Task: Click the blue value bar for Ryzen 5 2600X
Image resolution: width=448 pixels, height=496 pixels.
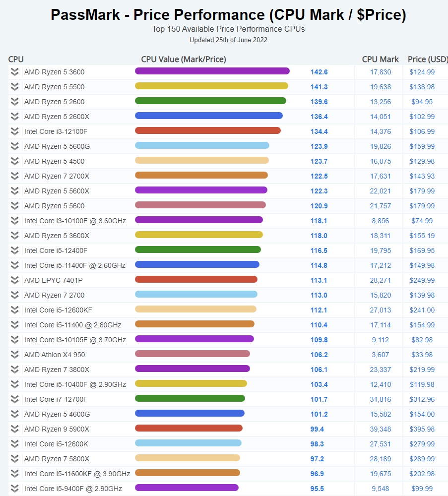Action: pos(209,116)
